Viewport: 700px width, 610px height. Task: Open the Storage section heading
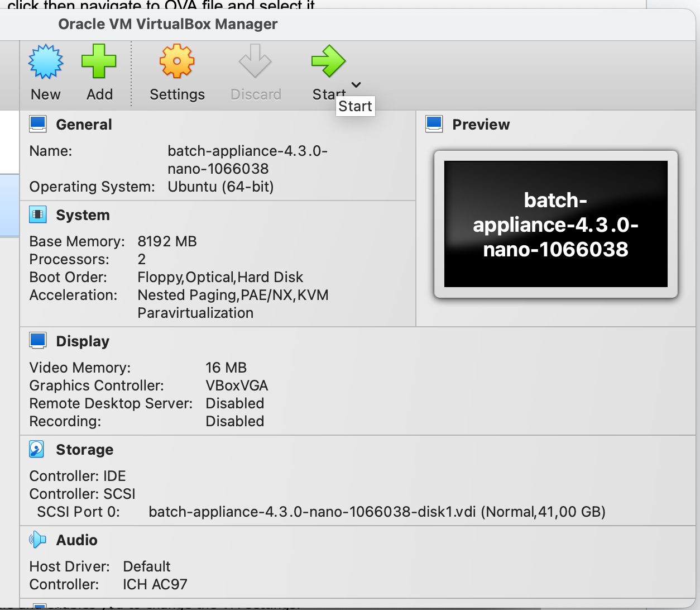pos(85,450)
